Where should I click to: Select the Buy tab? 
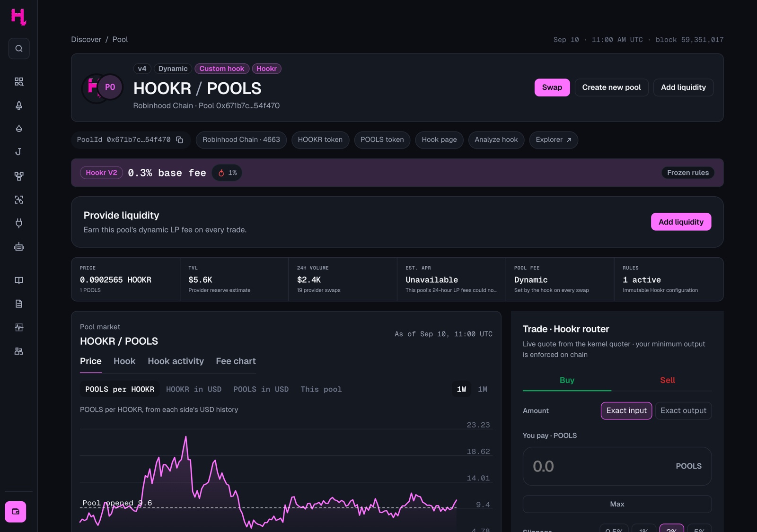[567, 380]
